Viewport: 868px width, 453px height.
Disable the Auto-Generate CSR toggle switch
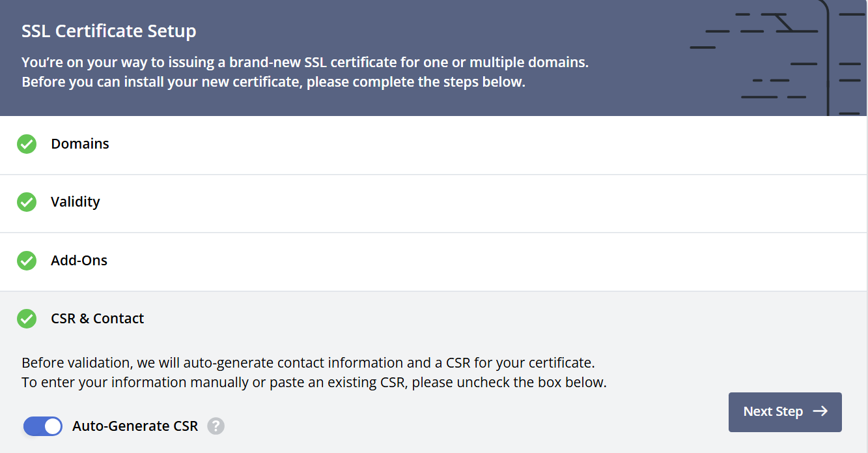43,426
